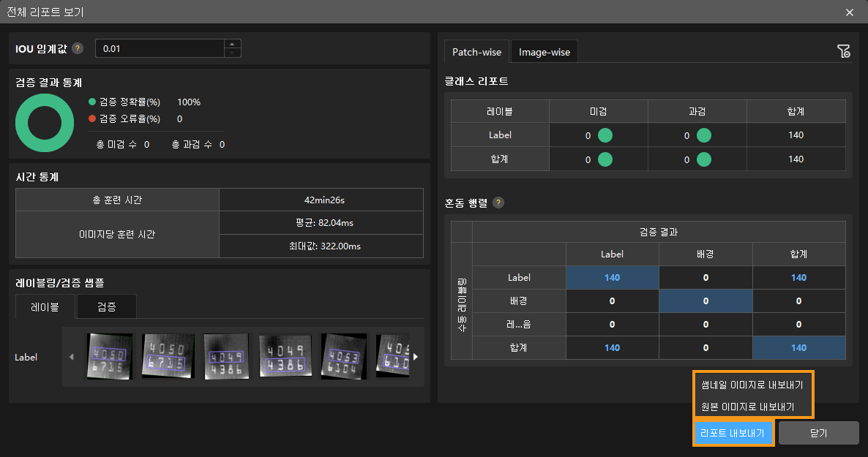Click the highlighted 합계-합계 cell 140
This screenshot has height=457, width=868.
798,347
